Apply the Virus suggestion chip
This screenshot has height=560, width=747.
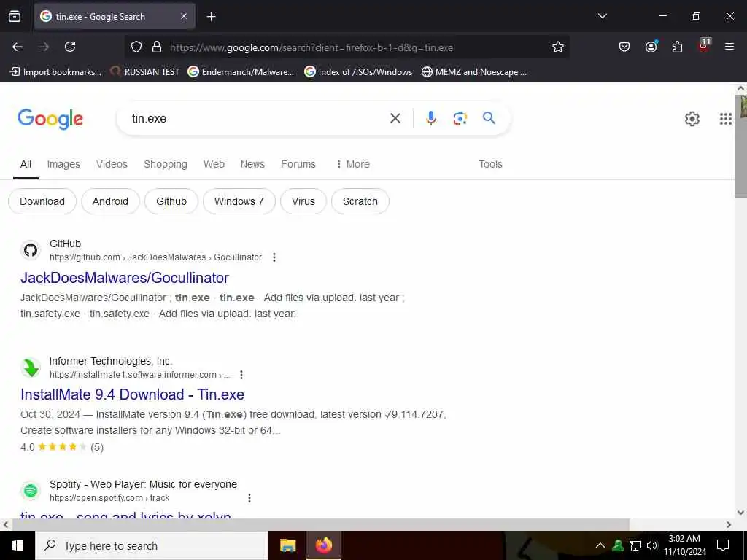[303, 201]
